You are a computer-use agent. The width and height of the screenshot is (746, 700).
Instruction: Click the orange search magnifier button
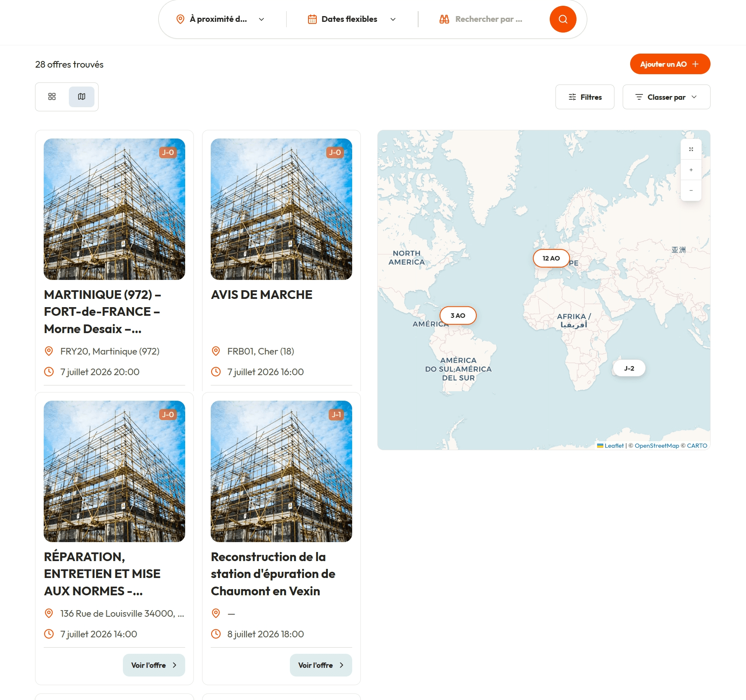pos(563,19)
